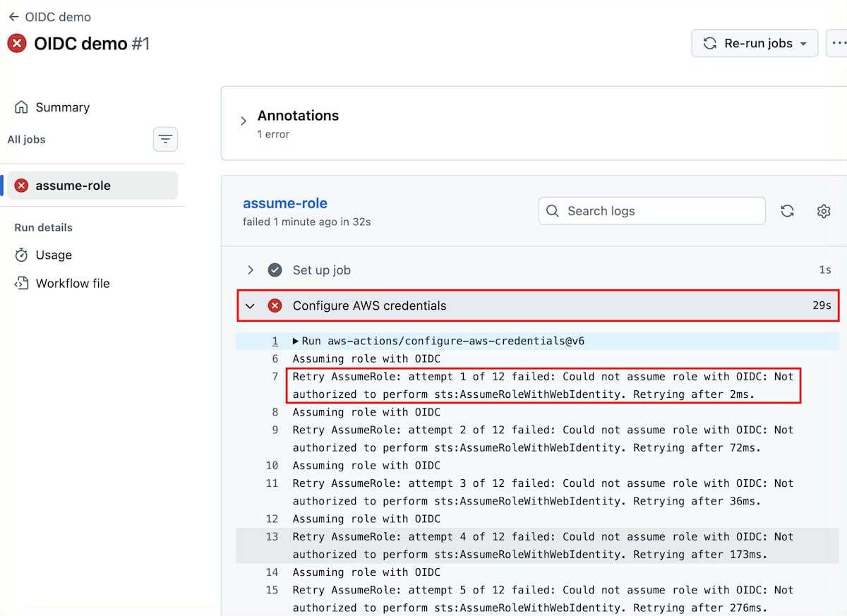The image size is (847, 616).
Task: Expand the Set up job step
Action: click(250, 270)
